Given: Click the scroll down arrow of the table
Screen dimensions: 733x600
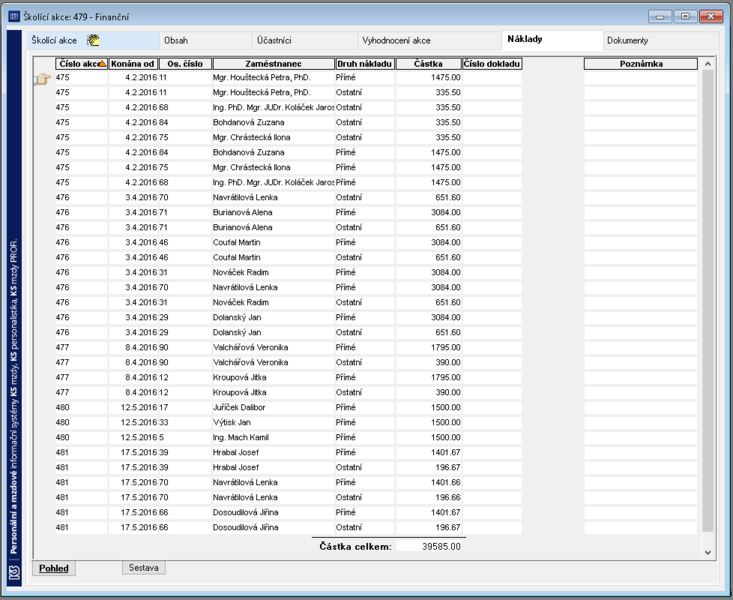Looking at the screenshot, I should pos(708,552).
